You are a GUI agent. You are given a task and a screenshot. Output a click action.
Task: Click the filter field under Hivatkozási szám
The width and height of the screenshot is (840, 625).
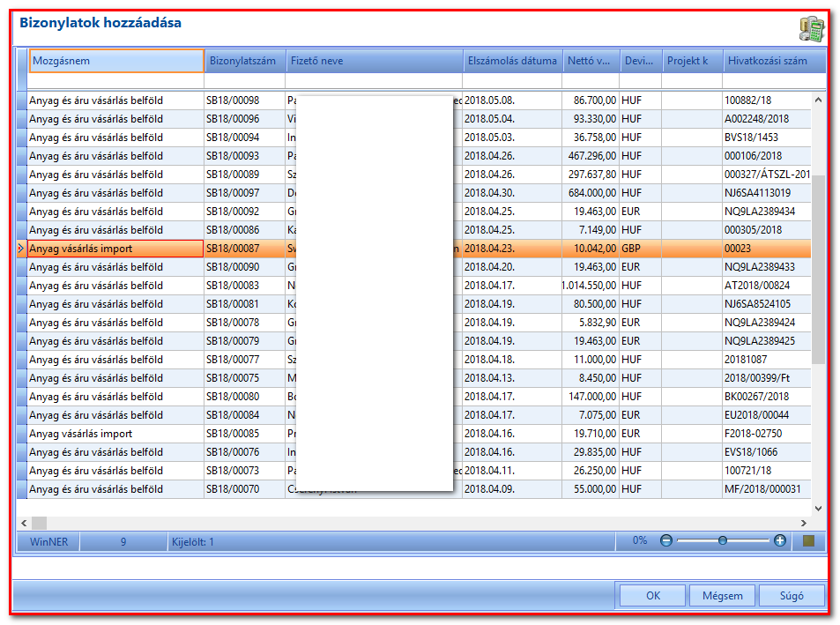click(773, 81)
